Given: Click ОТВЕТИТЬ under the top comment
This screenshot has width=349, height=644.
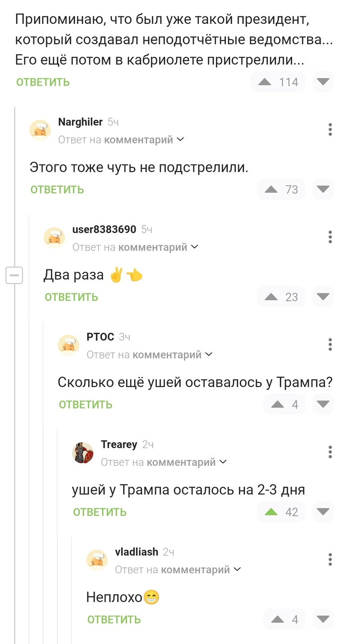Looking at the screenshot, I should click(x=42, y=81).
